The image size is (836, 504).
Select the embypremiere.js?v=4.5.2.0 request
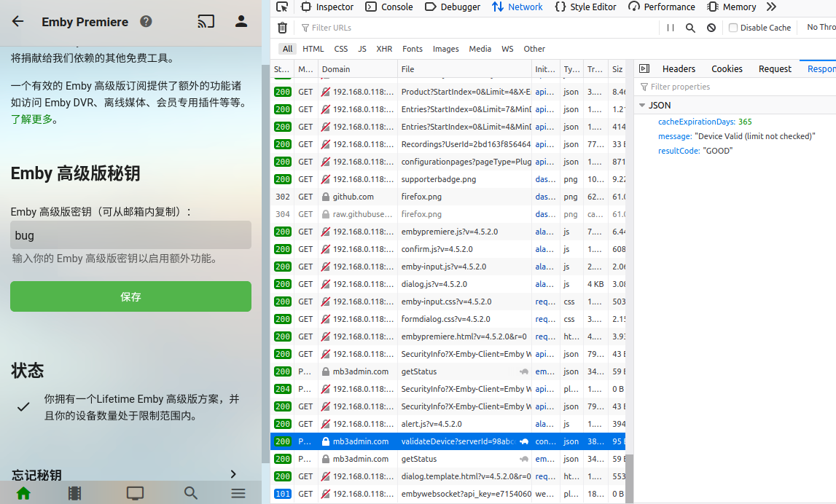click(x=448, y=232)
